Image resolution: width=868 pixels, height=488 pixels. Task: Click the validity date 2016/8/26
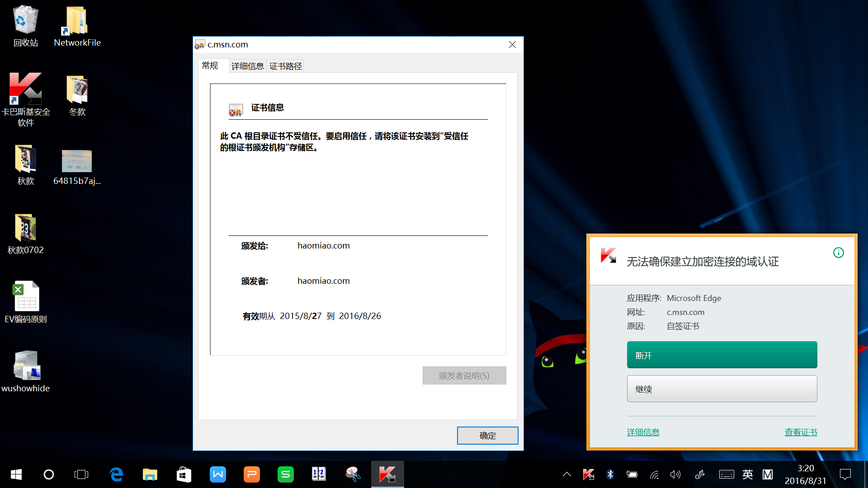click(360, 316)
